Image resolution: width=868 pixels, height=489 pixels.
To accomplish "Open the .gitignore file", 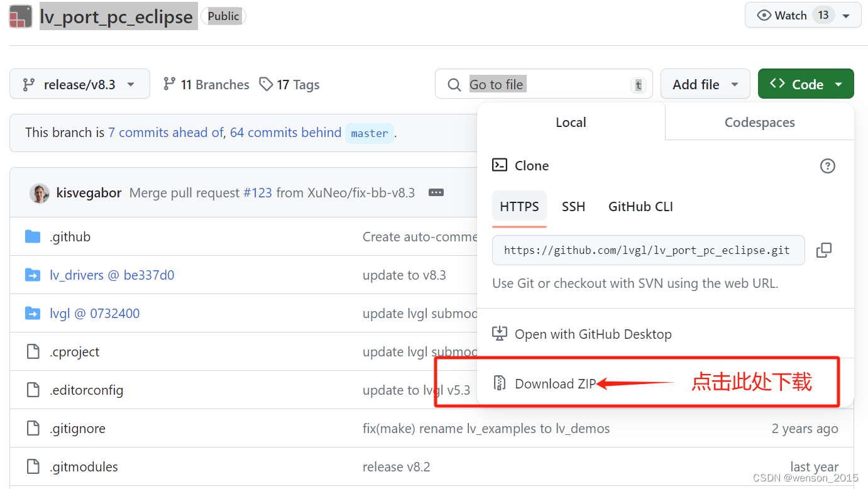I will tap(77, 429).
